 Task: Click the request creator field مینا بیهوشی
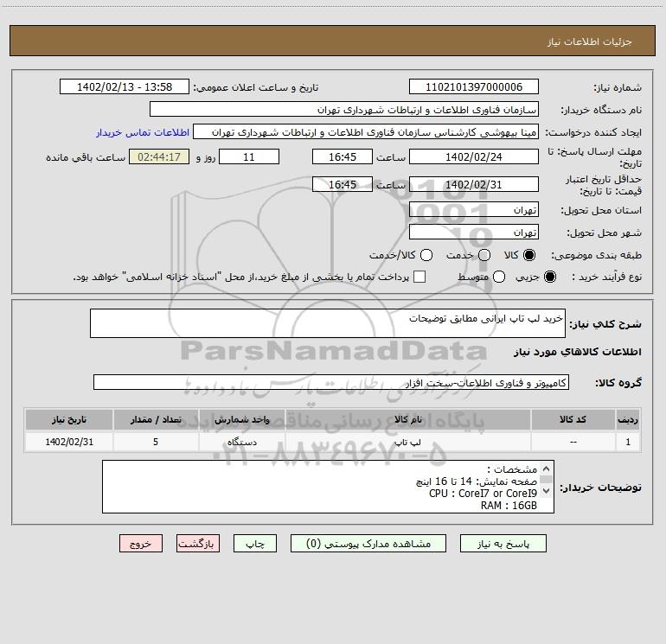click(x=366, y=131)
